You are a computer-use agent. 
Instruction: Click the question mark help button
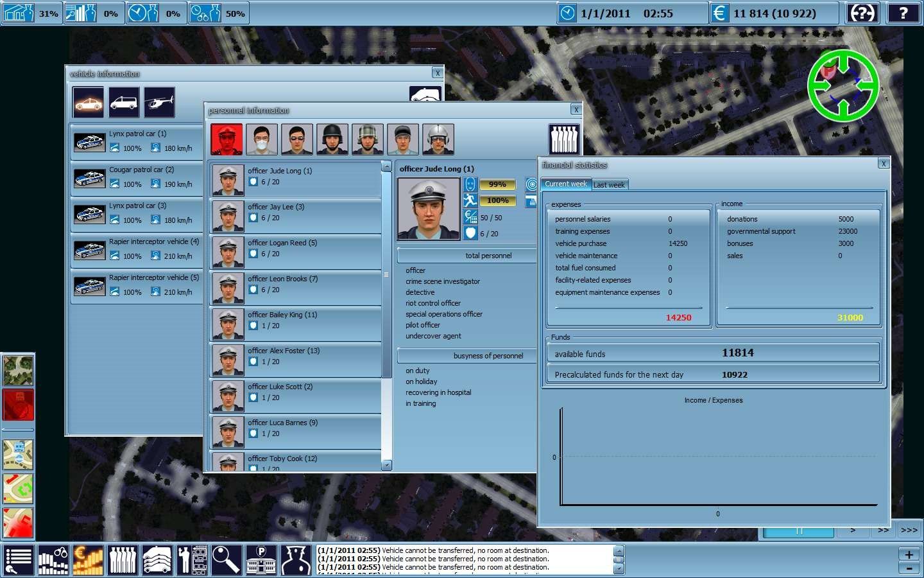tap(903, 13)
